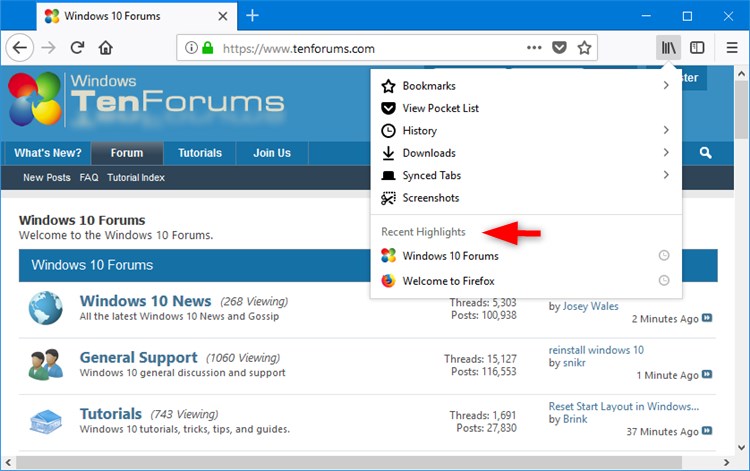Bookmark this page with the star icon
This screenshot has width=750, height=471.
click(584, 47)
